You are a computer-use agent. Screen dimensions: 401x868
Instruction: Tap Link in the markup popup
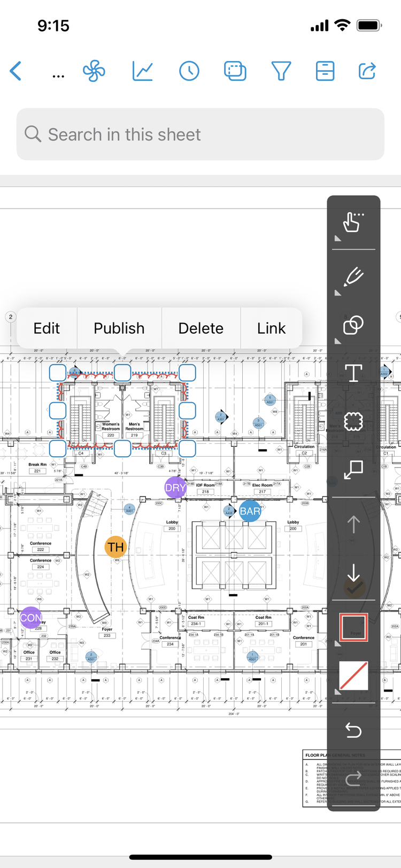coord(271,328)
